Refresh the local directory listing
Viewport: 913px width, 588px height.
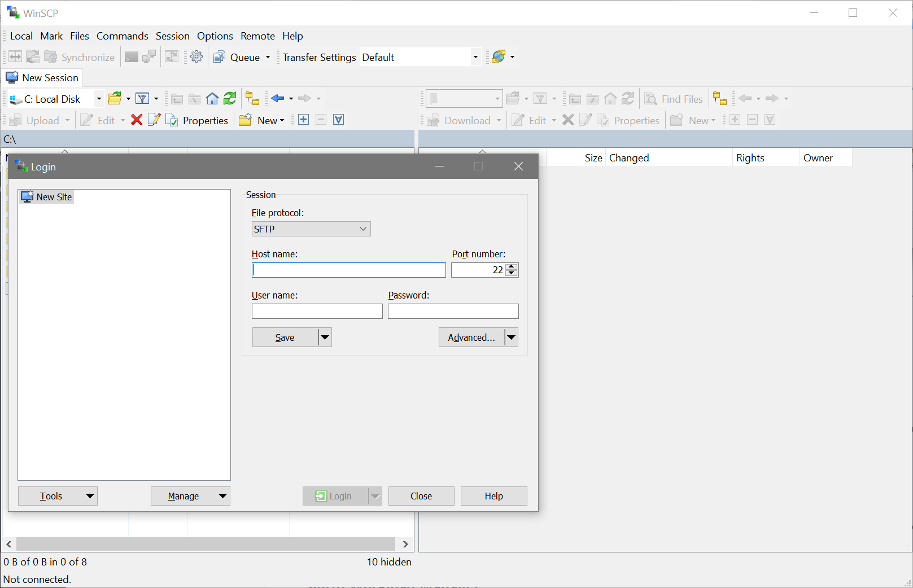230,99
